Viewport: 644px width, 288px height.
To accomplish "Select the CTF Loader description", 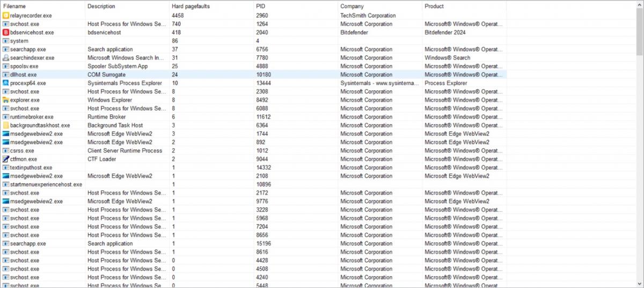I will (x=102, y=159).
